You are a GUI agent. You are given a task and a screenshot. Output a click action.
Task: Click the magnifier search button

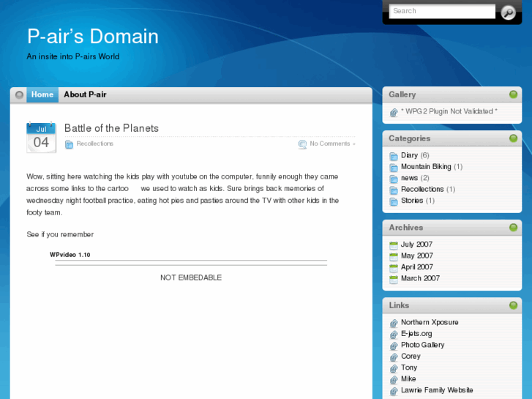(508, 12)
